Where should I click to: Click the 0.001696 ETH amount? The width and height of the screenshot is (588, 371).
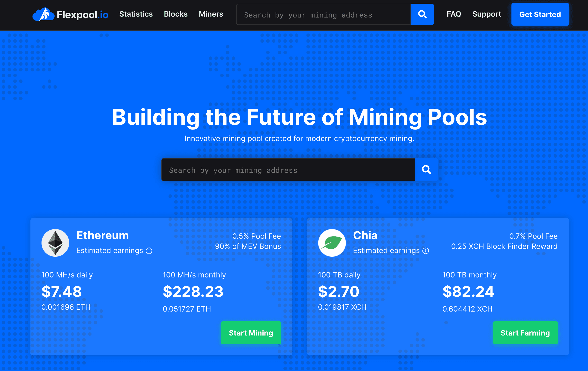point(66,307)
